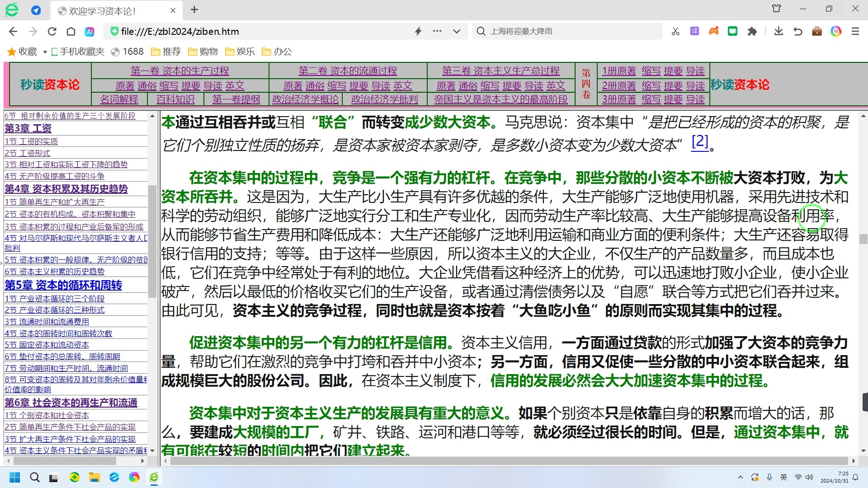
Task: Open the 办公 bookmark folder
Action: (277, 52)
